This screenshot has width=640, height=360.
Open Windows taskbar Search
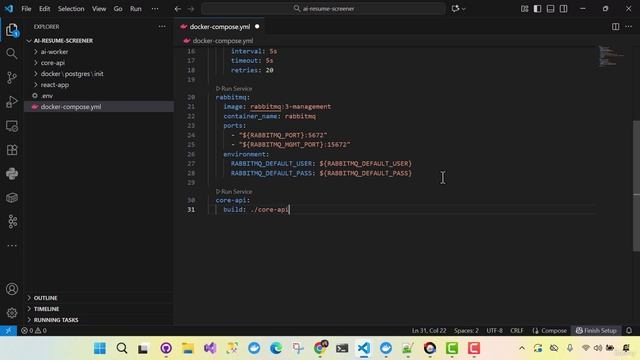pos(122,348)
